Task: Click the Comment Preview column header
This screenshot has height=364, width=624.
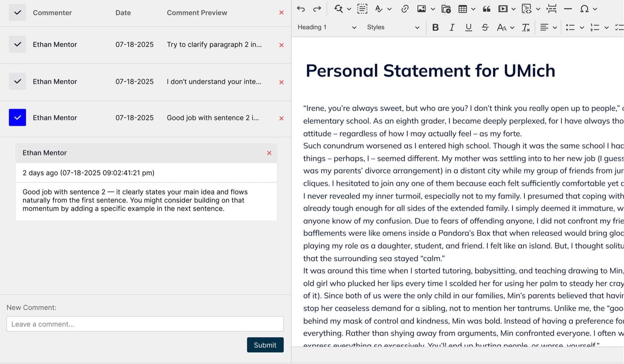Action: [197, 12]
